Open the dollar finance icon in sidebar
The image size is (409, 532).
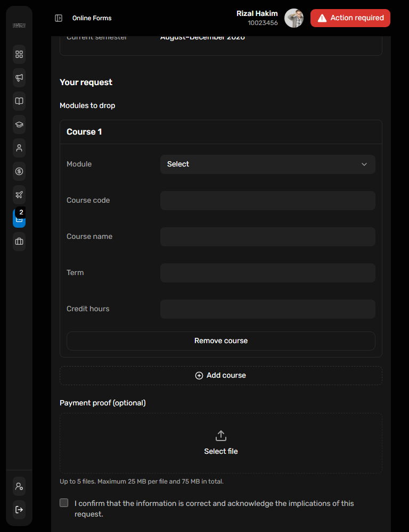19,171
